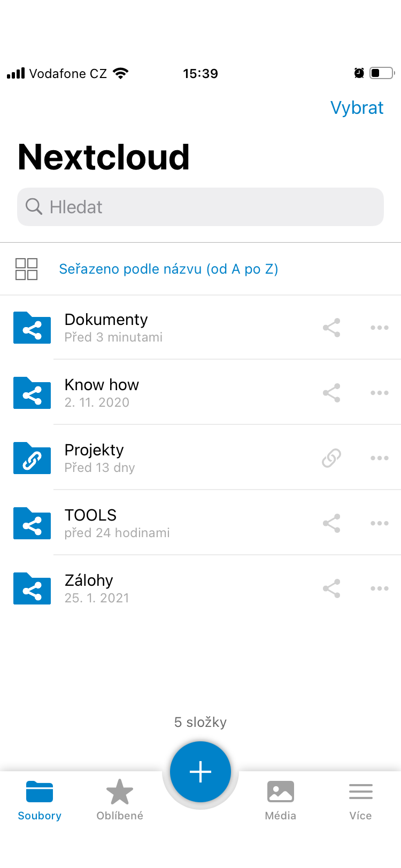Screen dimensions: 401x868
Task: Switch to grid view layout icon
Action: tap(26, 269)
